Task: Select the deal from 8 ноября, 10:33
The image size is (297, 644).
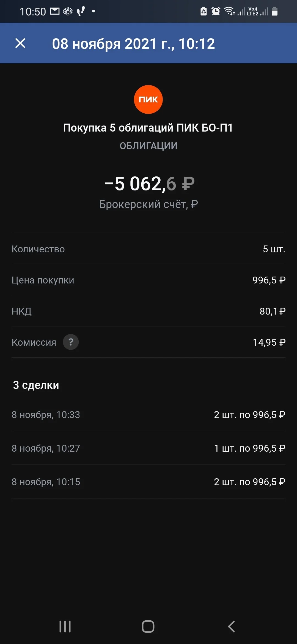Action: (148, 414)
